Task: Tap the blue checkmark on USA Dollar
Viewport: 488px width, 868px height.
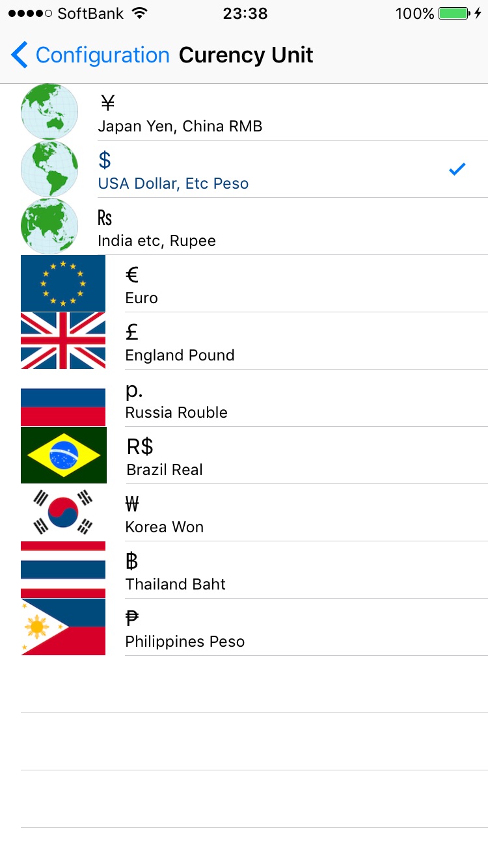Action: pyautogui.click(x=457, y=169)
